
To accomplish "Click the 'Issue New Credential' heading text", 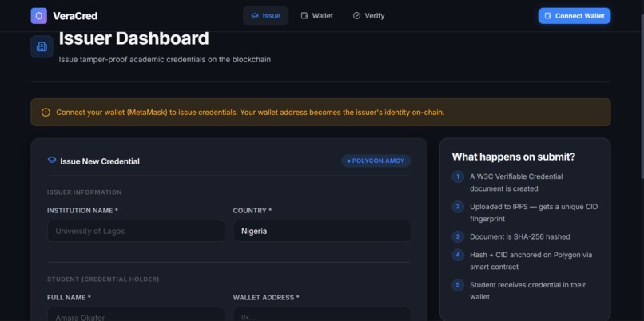I will [x=100, y=161].
